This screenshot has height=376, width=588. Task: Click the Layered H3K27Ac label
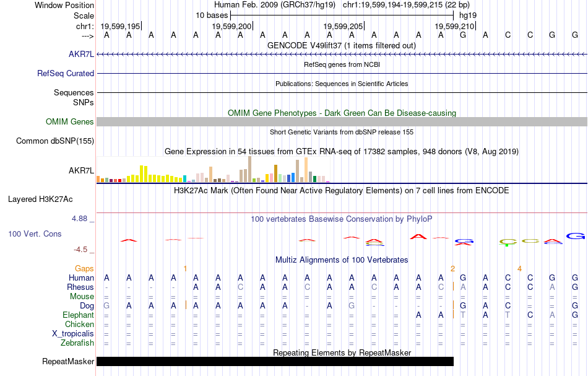coord(40,199)
